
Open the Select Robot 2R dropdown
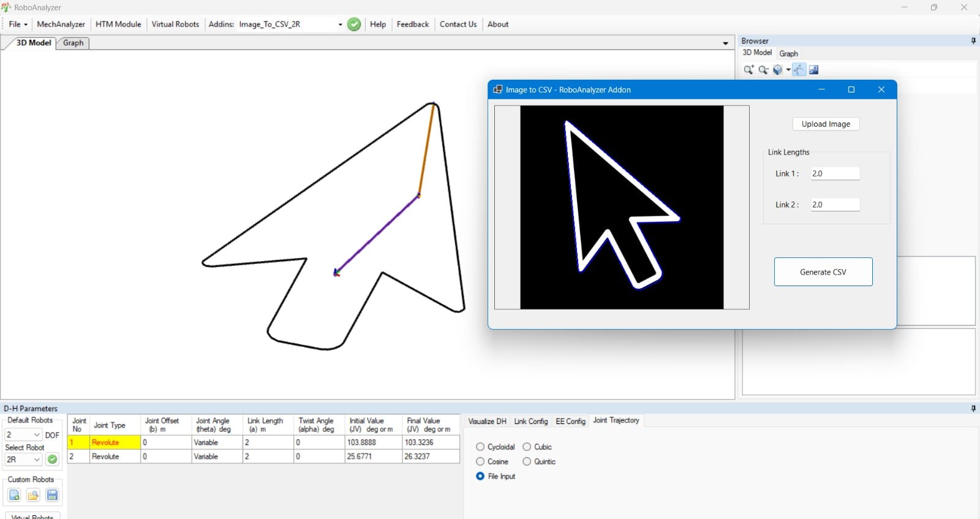coord(37,460)
